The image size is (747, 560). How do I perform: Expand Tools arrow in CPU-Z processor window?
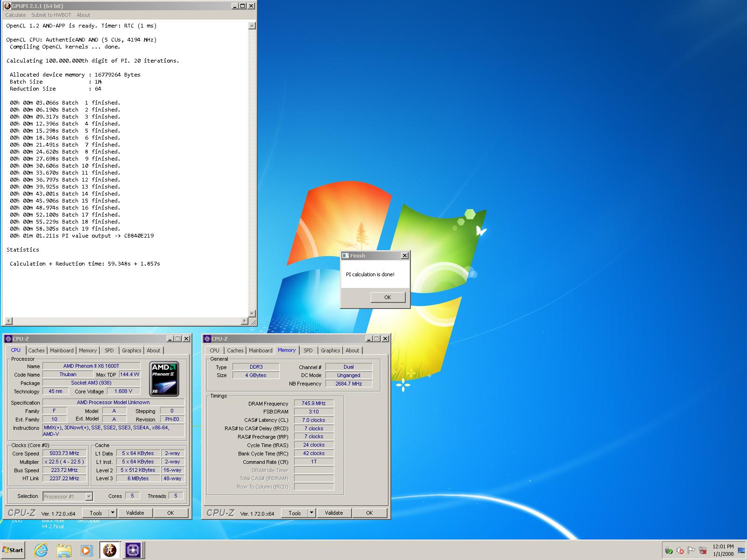click(x=113, y=513)
